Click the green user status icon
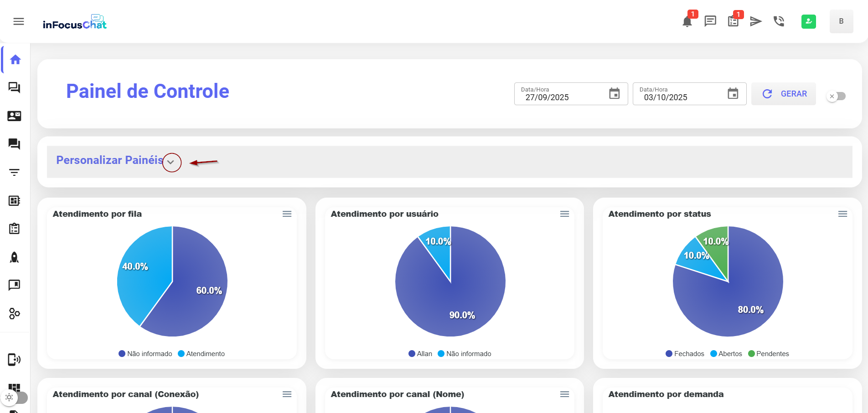Screen dimensions: 868x413 tap(808, 21)
